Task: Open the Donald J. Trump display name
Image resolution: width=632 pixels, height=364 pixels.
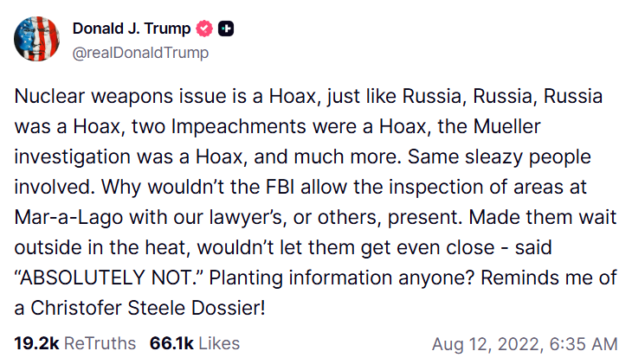Action: [x=132, y=29]
